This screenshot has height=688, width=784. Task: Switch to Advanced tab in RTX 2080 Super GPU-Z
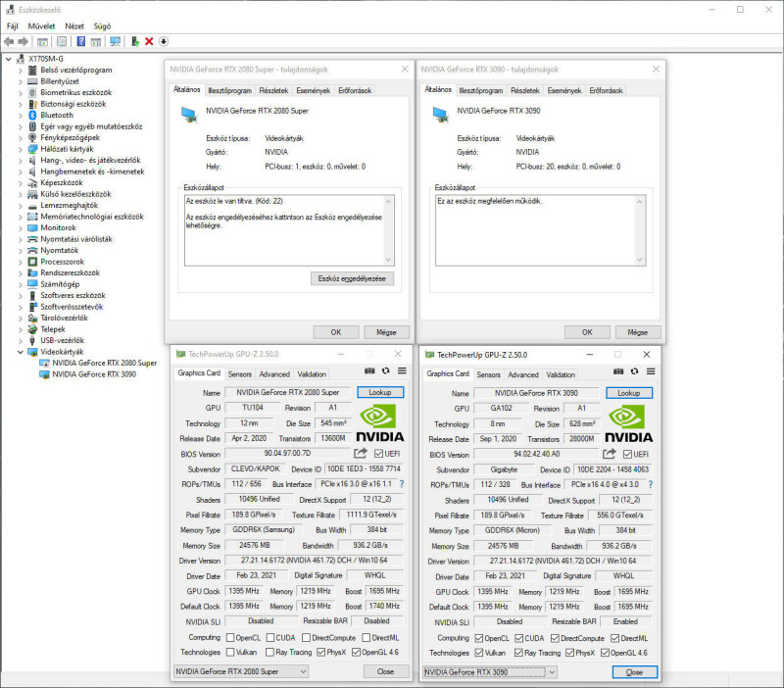tap(274, 374)
